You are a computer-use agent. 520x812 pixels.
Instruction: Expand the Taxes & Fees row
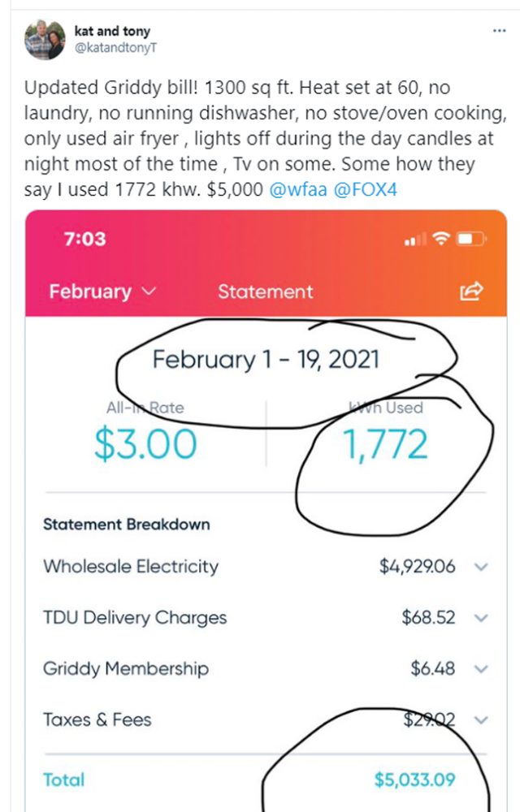point(481,720)
